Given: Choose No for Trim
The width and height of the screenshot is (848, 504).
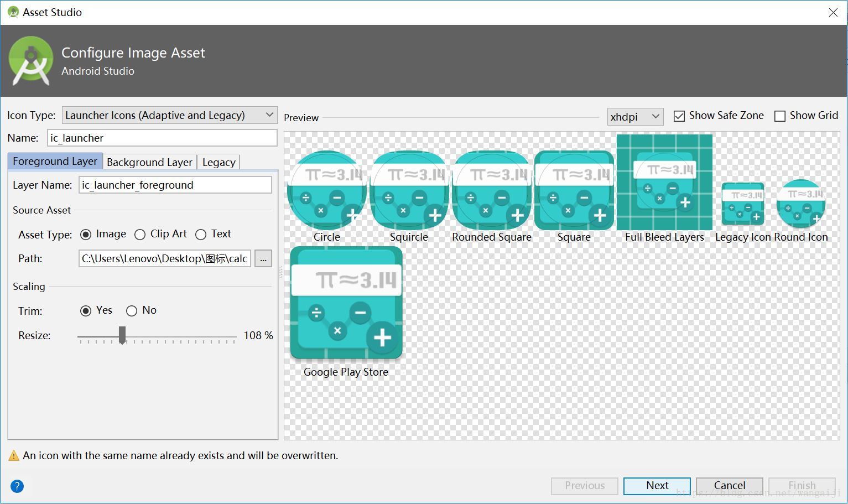Looking at the screenshot, I should [x=132, y=311].
